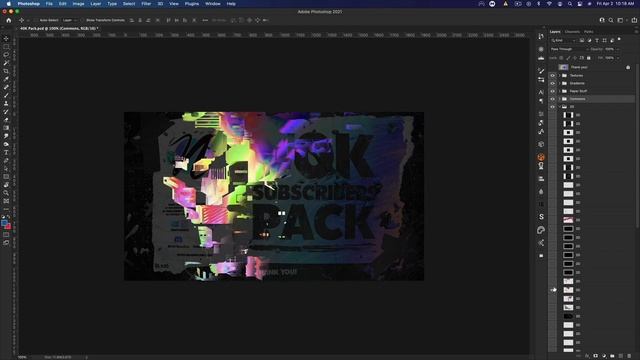Screen dimensions: 640x360
Task: Enable Show Transform Controls checkbox
Action: click(x=82, y=20)
